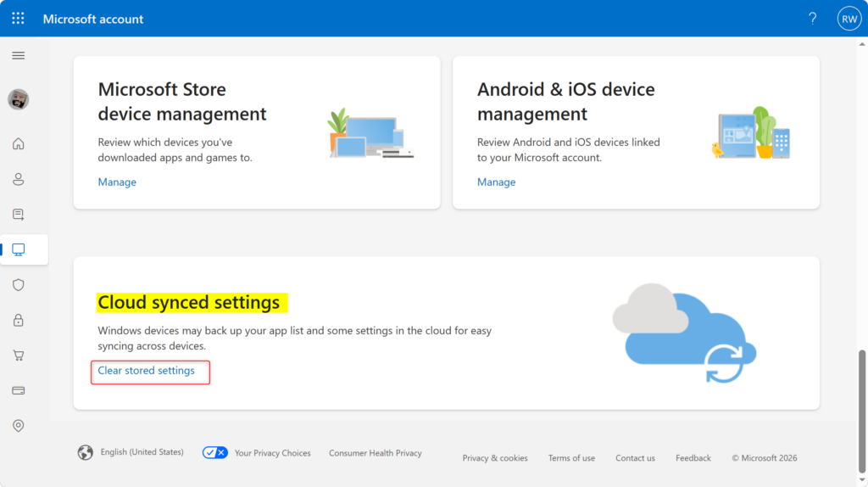Click the scrollbar up arrow
868x487 pixels.
tap(862, 44)
